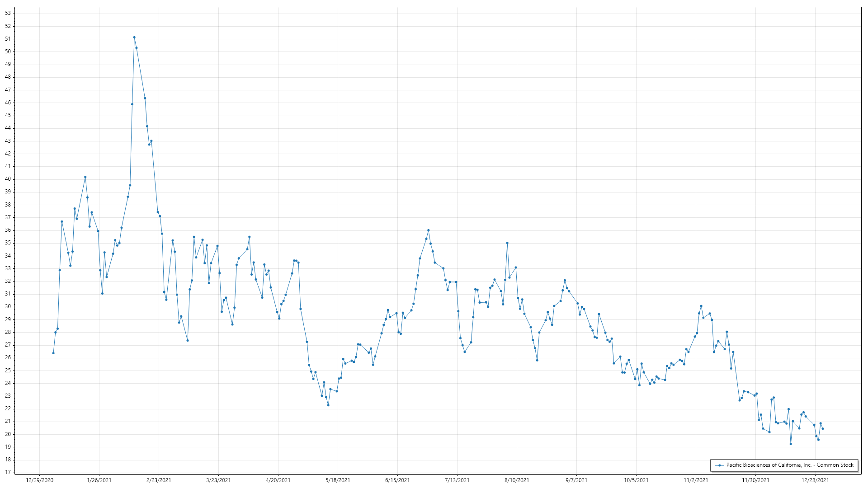
Task: Click the early-November peak point at 30
Action: pyautogui.click(x=701, y=306)
